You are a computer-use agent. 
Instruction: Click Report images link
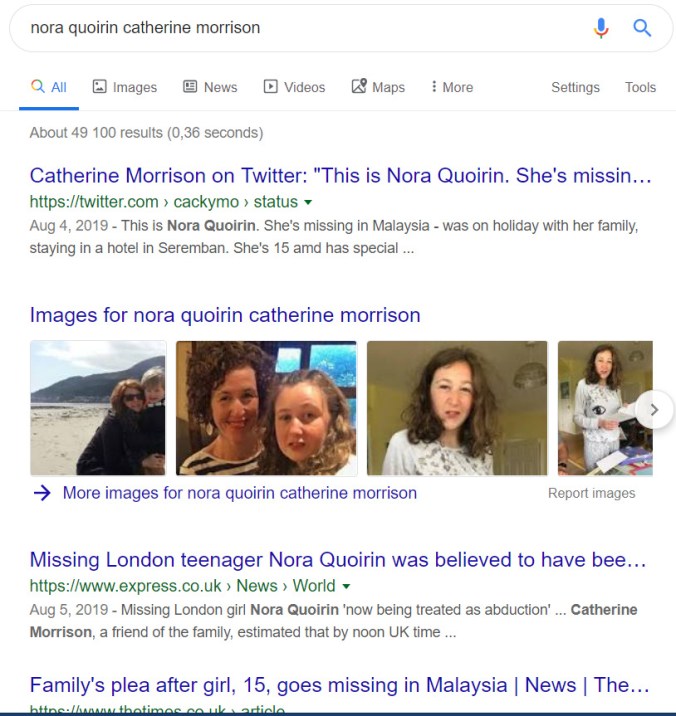pos(591,493)
